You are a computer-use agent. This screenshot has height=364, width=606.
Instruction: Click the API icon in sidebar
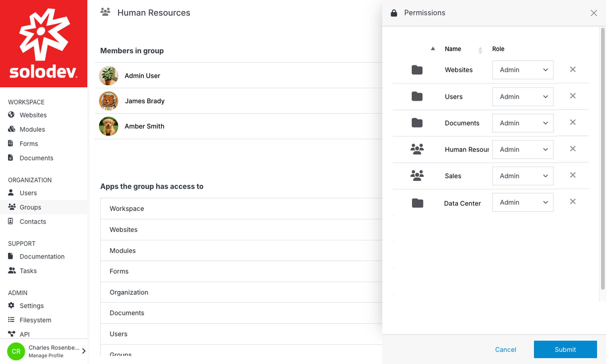point(11,334)
